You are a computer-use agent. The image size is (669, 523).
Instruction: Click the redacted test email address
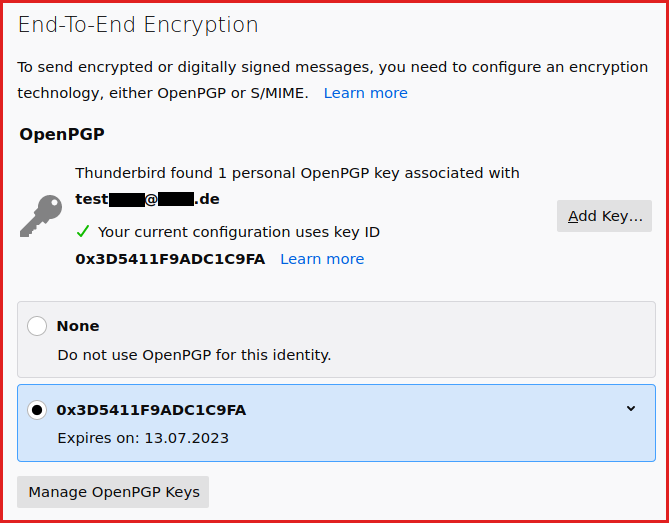[x=147, y=199]
